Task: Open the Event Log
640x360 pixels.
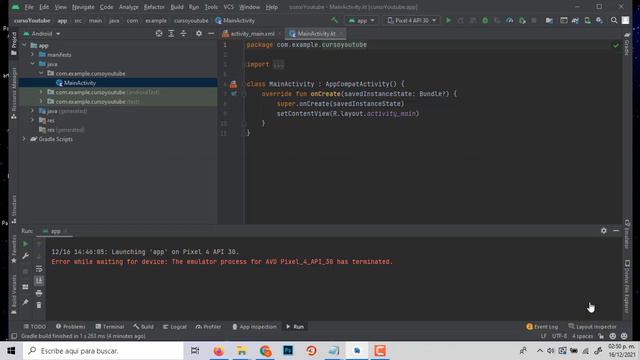Action: (x=542, y=327)
